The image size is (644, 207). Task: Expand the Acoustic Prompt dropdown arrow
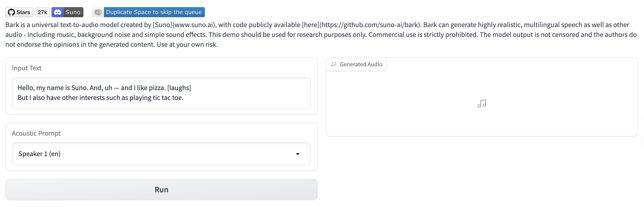click(298, 154)
